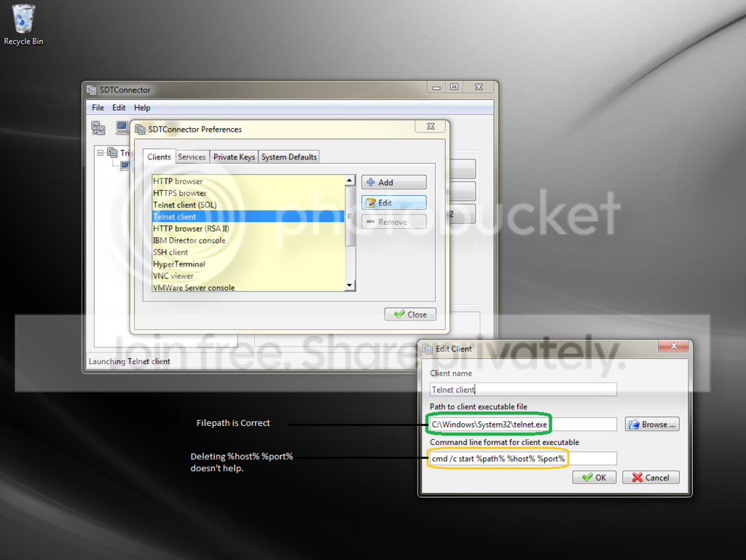
Task: Select the gateway tree item icon
Action: tap(112, 153)
